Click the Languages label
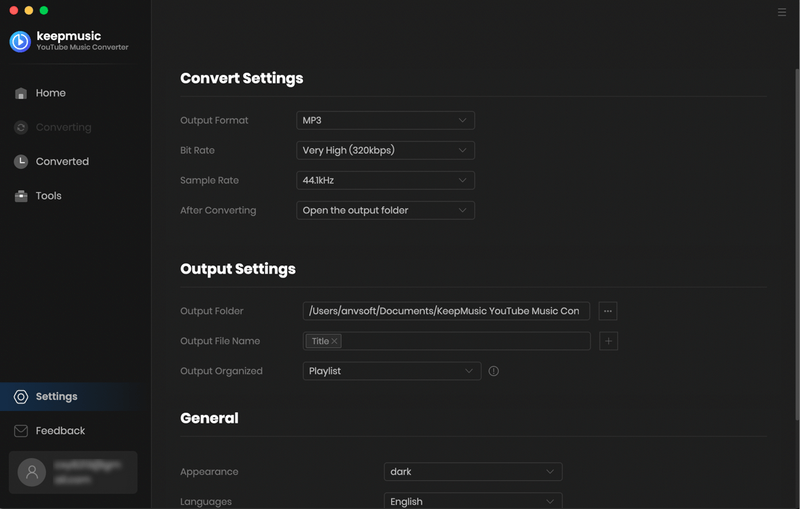Image resolution: width=800 pixels, height=509 pixels. tap(206, 502)
